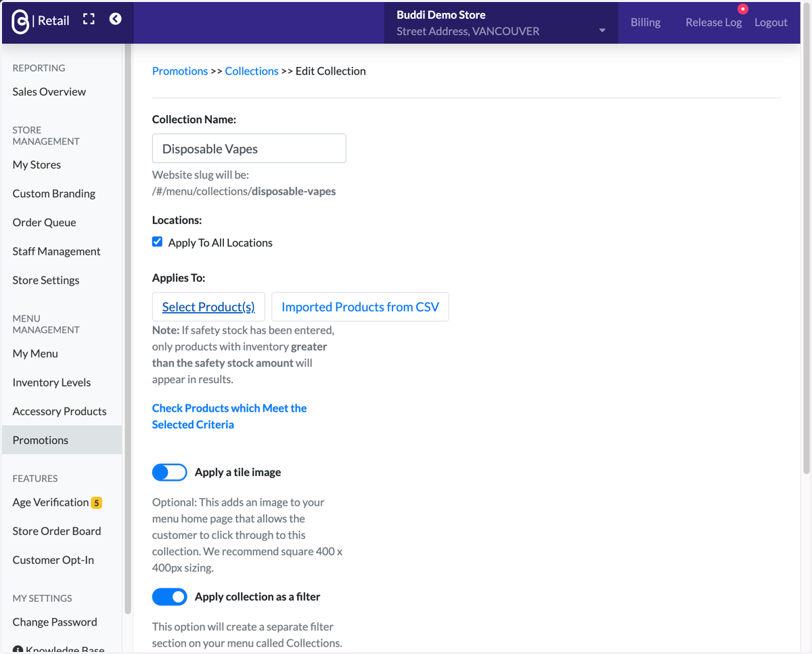Screen dimensions: 812x654
Task: Click the Select Product(s) button
Action: (x=208, y=307)
